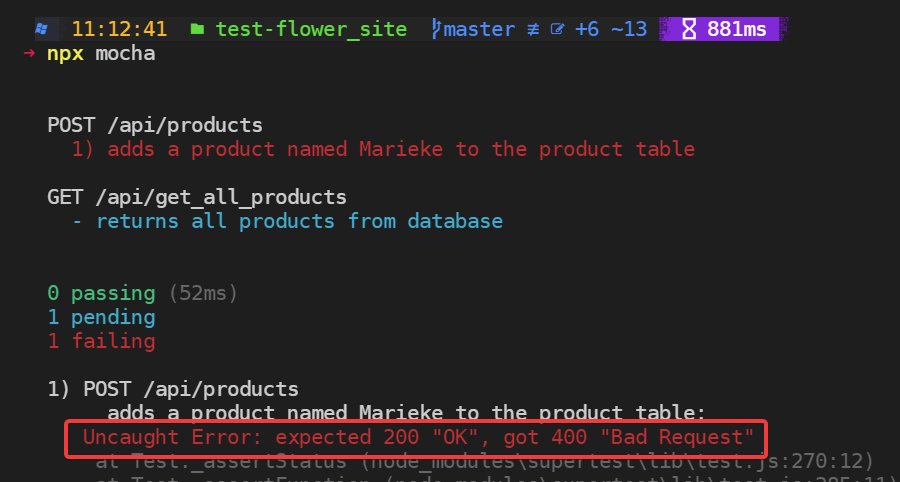The width and height of the screenshot is (900, 482).
Task: Click the pending test 'returns all products' line
Action: point(288,221)
